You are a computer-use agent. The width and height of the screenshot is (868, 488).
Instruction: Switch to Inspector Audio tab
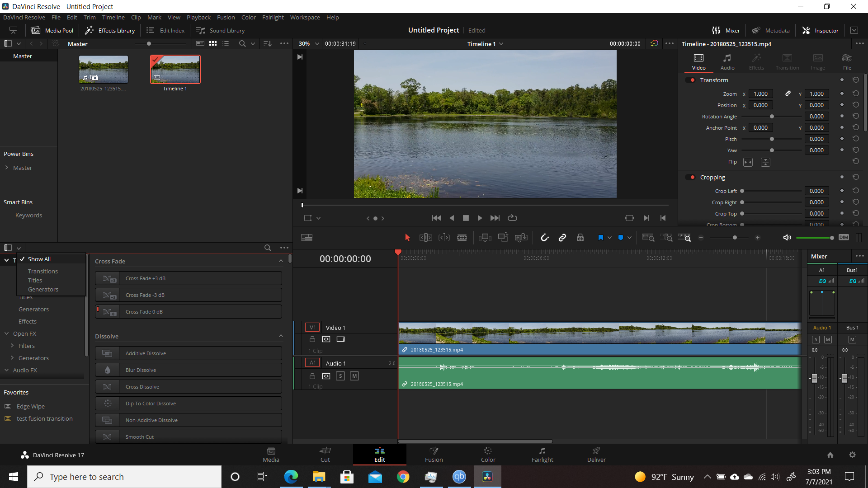tap(727, 62)
